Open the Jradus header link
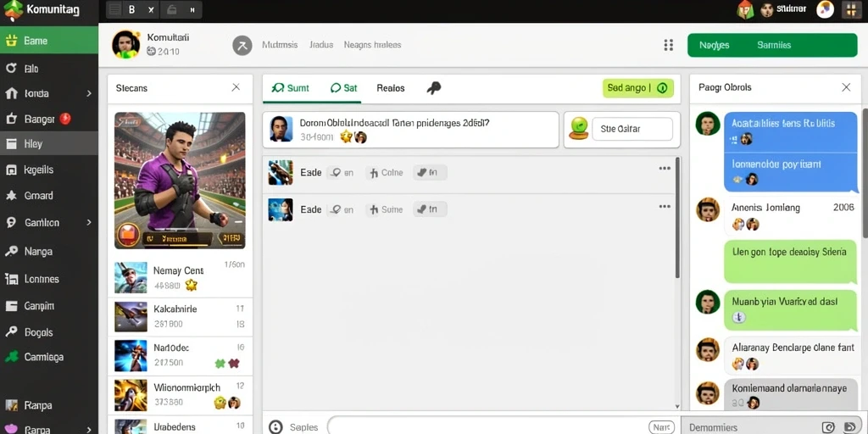 pos(321,45)
